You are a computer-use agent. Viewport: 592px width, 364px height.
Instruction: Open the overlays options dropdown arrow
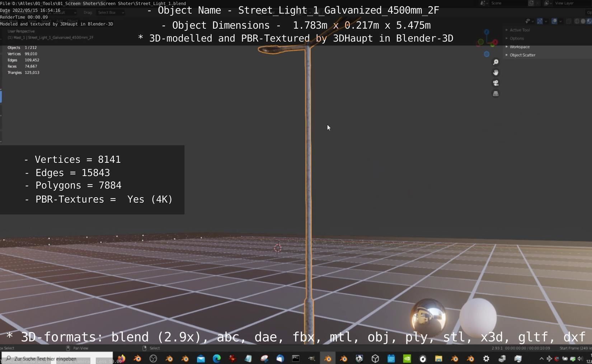560,21
